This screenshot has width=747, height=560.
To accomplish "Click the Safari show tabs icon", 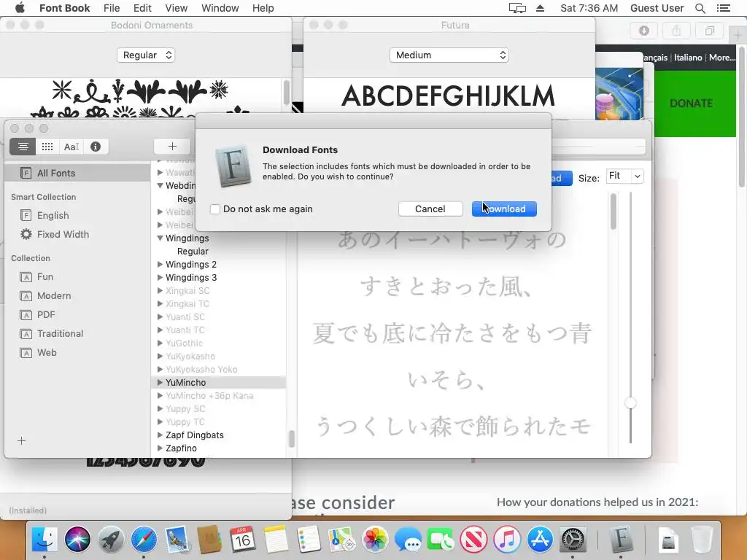I will pyautogui.click(x=709, y=31).
